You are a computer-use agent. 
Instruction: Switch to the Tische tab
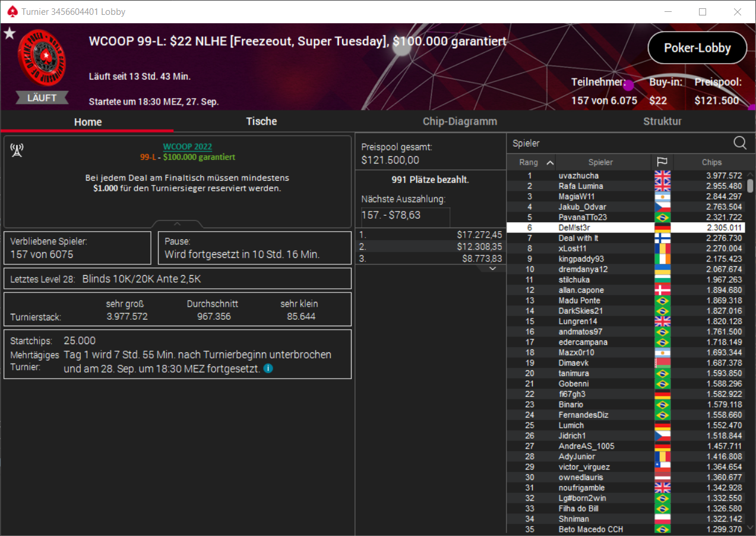262,121
